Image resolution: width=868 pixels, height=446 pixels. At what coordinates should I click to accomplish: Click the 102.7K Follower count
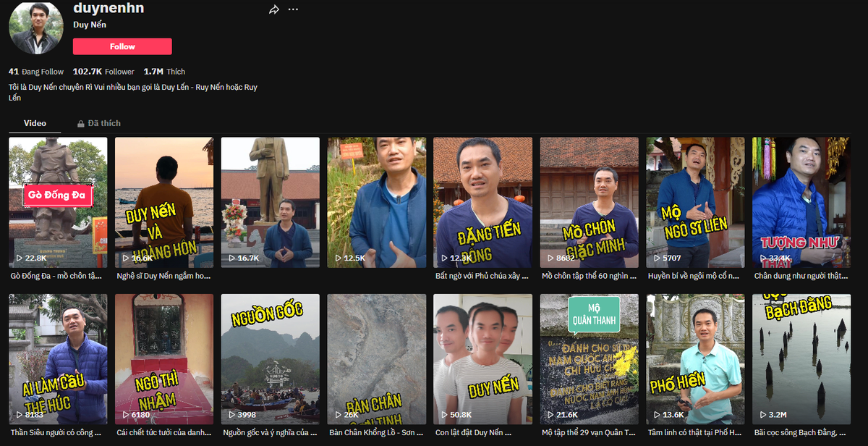pos(103,72)
